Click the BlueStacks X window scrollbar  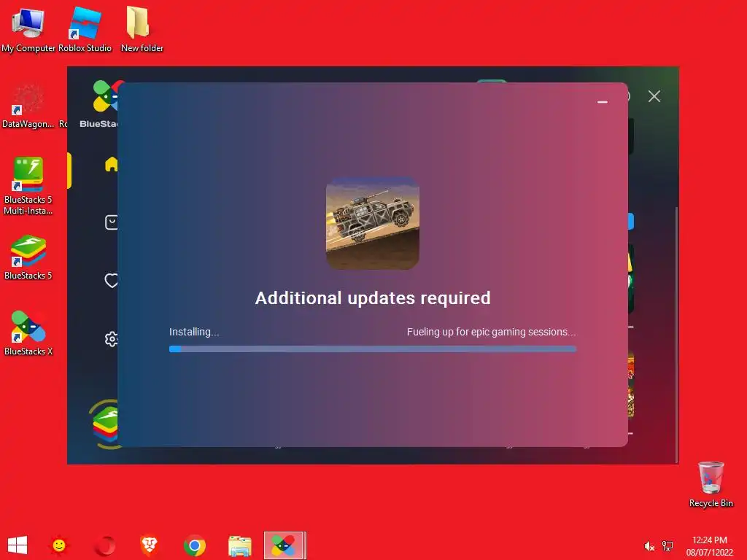pyautogui.click(x=676, y=335)
